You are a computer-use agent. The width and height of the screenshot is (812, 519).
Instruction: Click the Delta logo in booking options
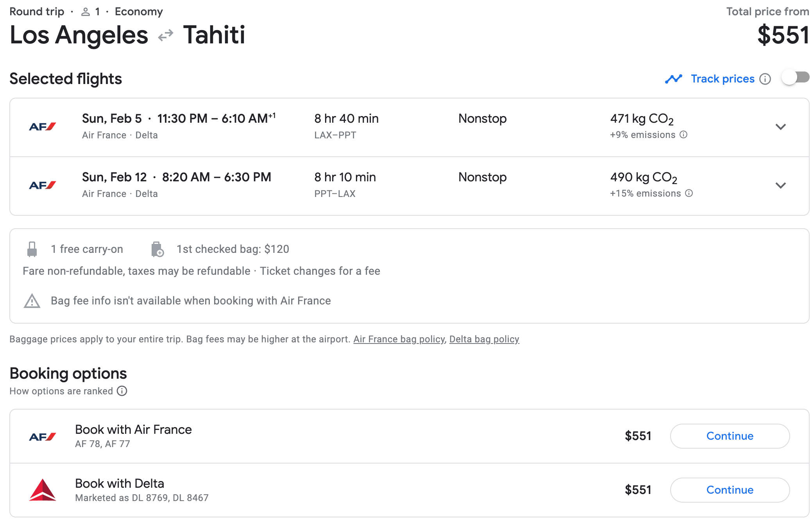43,490
